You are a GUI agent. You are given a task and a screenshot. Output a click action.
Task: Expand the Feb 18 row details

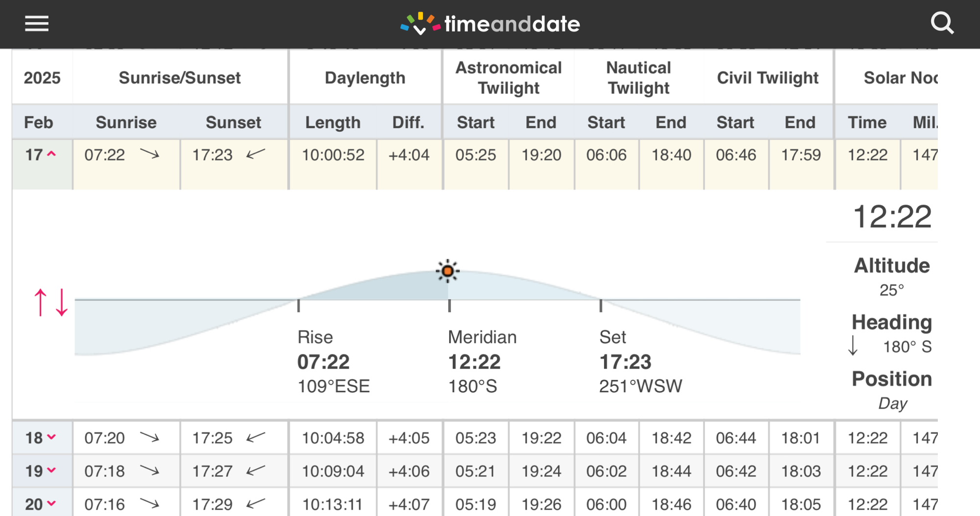51,437
